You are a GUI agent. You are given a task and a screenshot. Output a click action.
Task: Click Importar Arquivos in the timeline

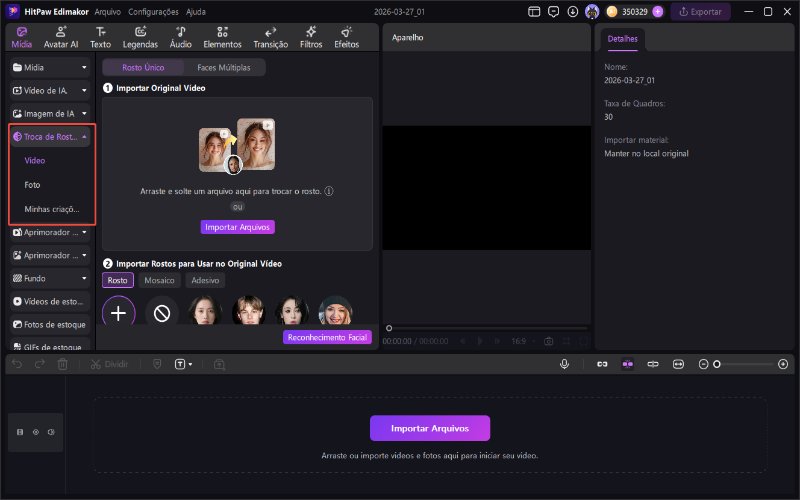click(430, 428)
